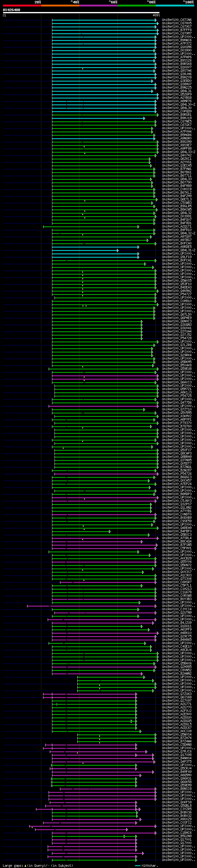Select the UniRef100_Q38JH6 label
Viewport: 197px width, 868px height.
[177, 74]
